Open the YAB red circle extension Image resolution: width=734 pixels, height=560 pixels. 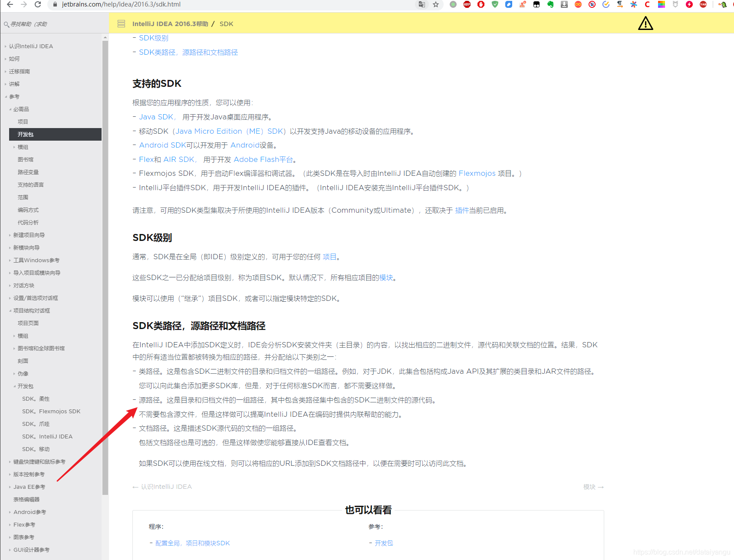click(x=703, y=4)
